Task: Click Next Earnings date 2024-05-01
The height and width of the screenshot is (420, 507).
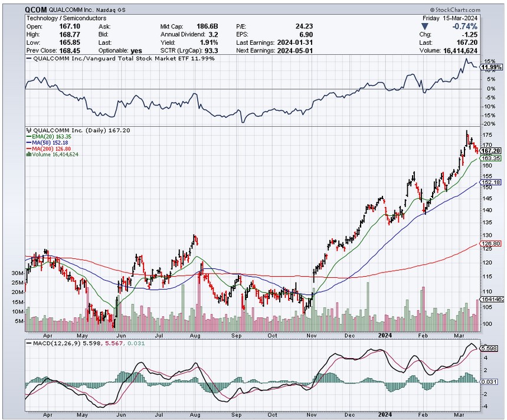Action: coord(295,51)
